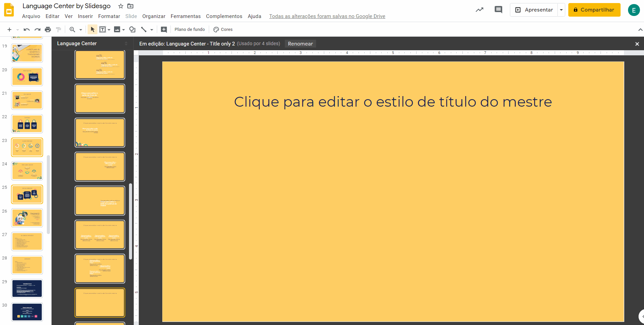Open the activity dashboard trend icon

click(x=479, y=10)
